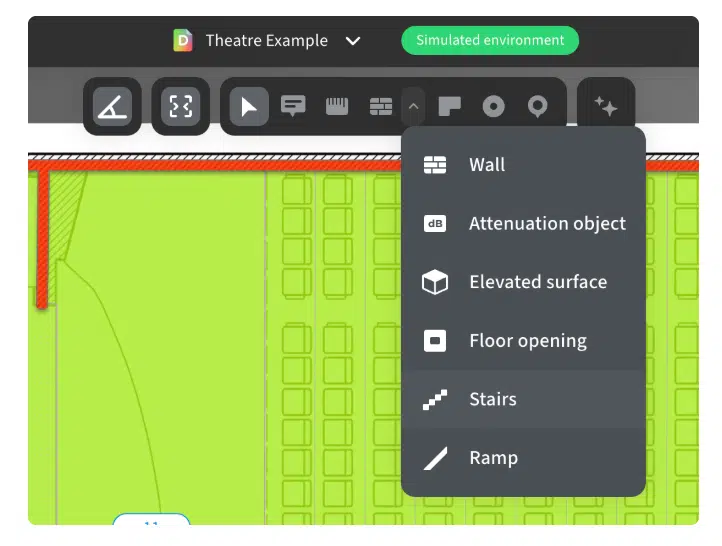Image resolution: width=722 pixels, height=546 pixels.
Task: Select the location pin marker tool
Action: 537,107
